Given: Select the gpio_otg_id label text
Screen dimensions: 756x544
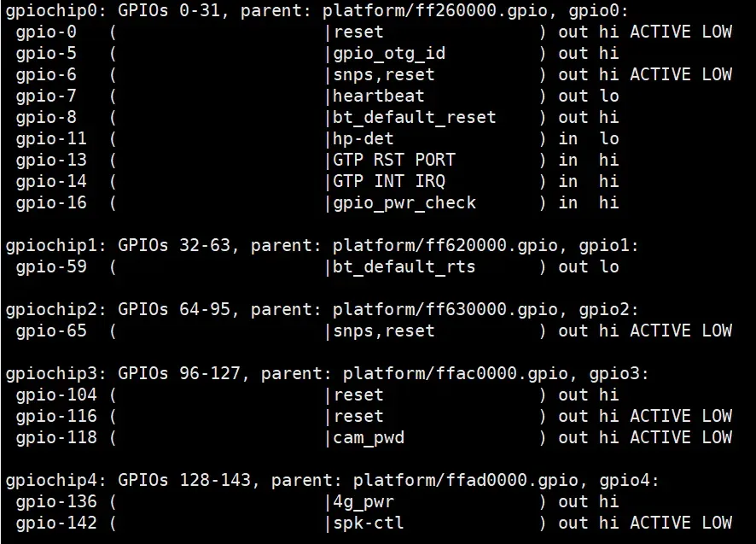Looking at the screenshot, I should (389, 54).
